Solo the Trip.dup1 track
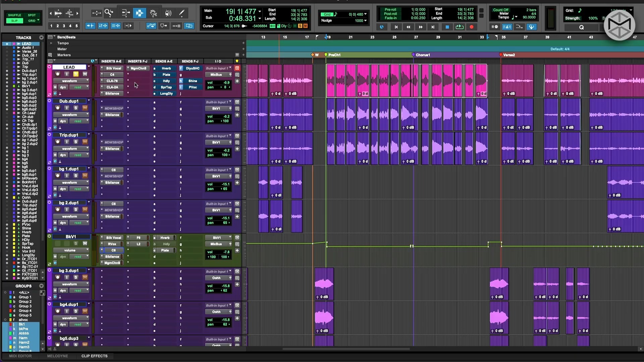 pyautogui.click(x=76, y=142)
